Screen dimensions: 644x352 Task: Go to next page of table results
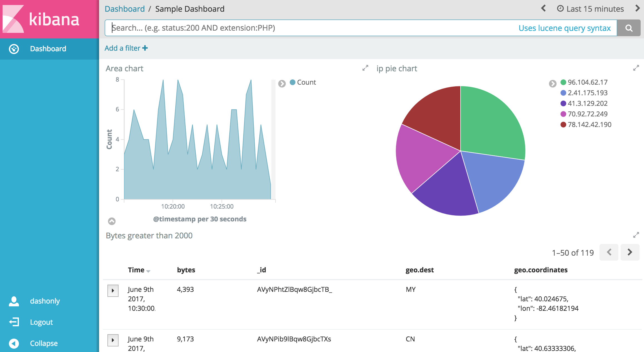[630, 252]
